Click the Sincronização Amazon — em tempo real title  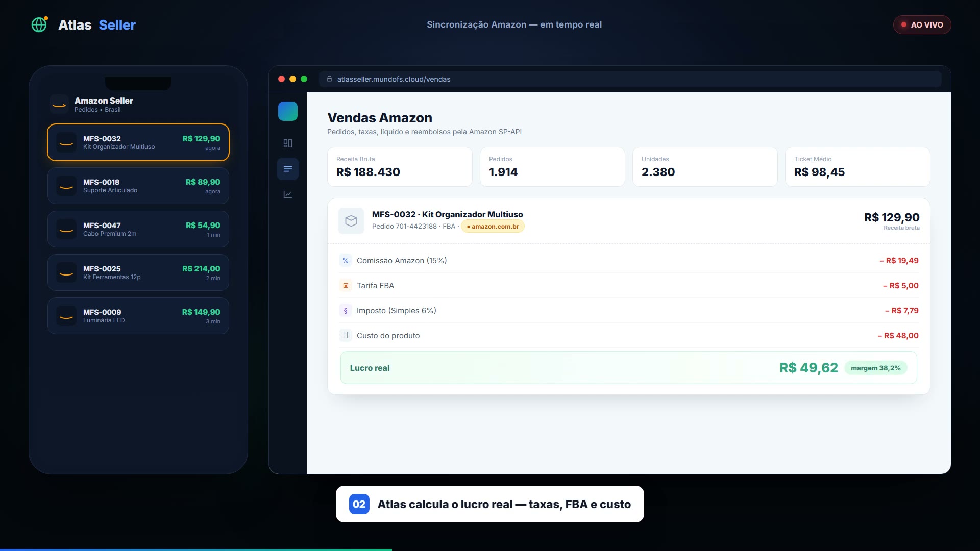click(x=514, y=24)
